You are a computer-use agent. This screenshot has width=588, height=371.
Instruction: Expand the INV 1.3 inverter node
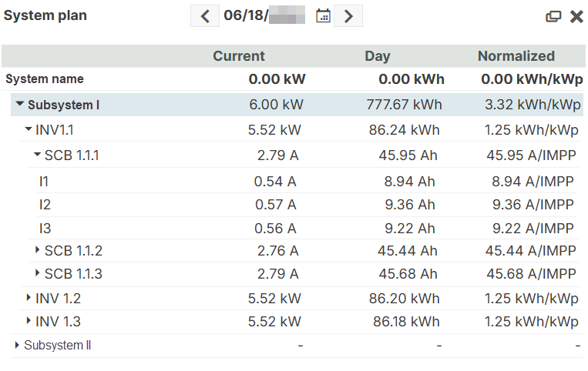(x=29, y=322)
